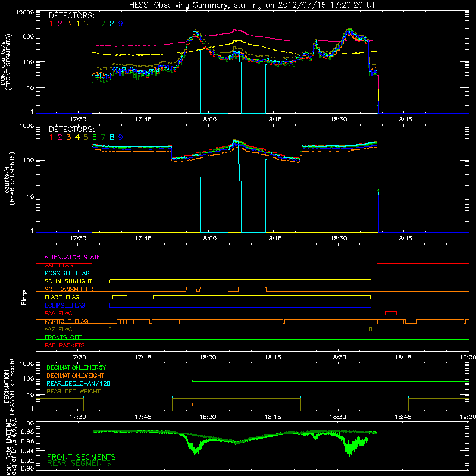The width and height of the screenshot is (476, 476).
Task: Select blue detector 9 in front segments legend
Action: point(121,24)
